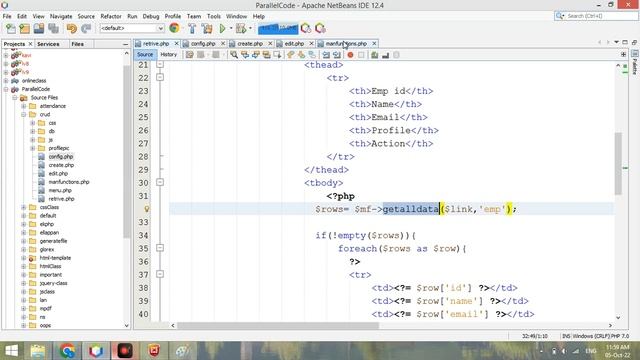
Task: Click the Last Edit icon in editor toolbar
Action: coord(189,55)
